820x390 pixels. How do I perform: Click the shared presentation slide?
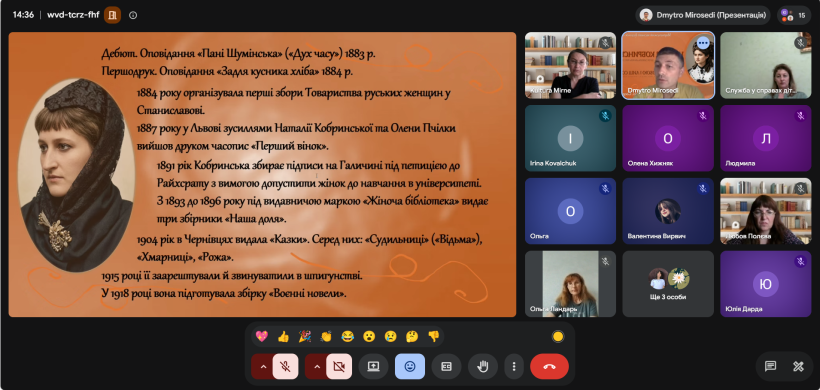pyautogui.click(x=263, y=175)
